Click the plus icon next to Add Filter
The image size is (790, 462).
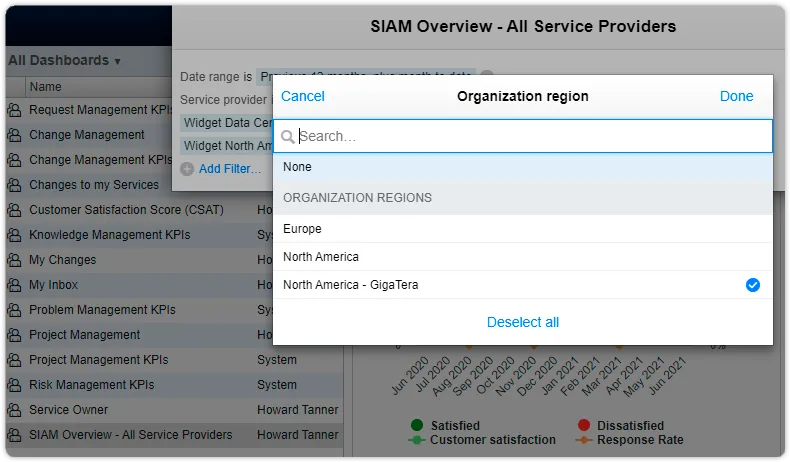(x=187, y=169)
